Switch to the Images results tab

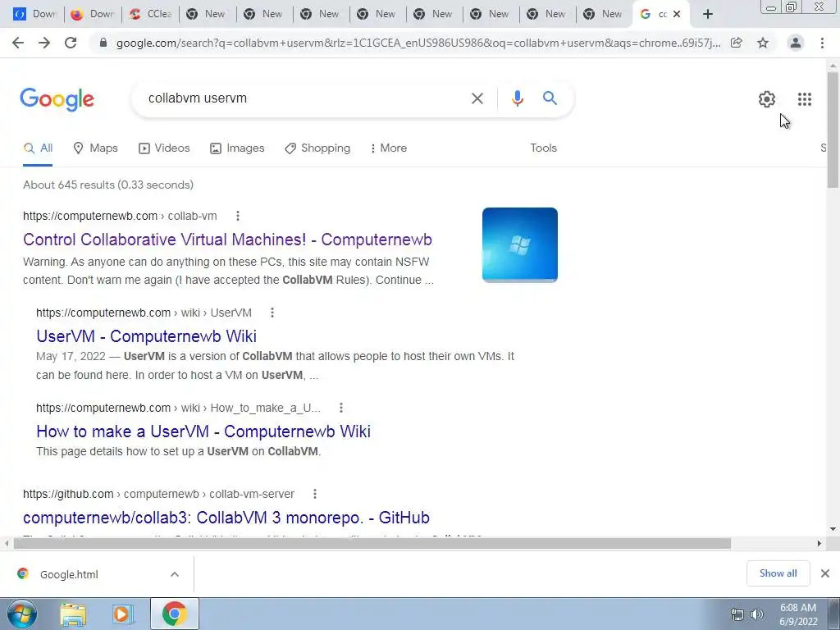237,148
